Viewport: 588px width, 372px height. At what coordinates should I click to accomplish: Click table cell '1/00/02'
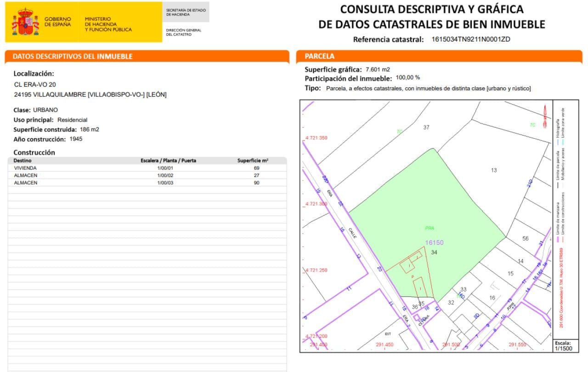pos(165,175)
